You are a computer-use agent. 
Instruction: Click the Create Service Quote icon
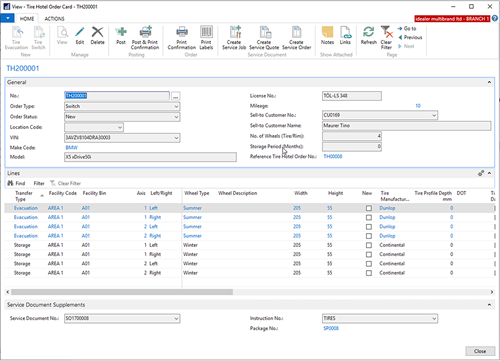click(264, 38)
